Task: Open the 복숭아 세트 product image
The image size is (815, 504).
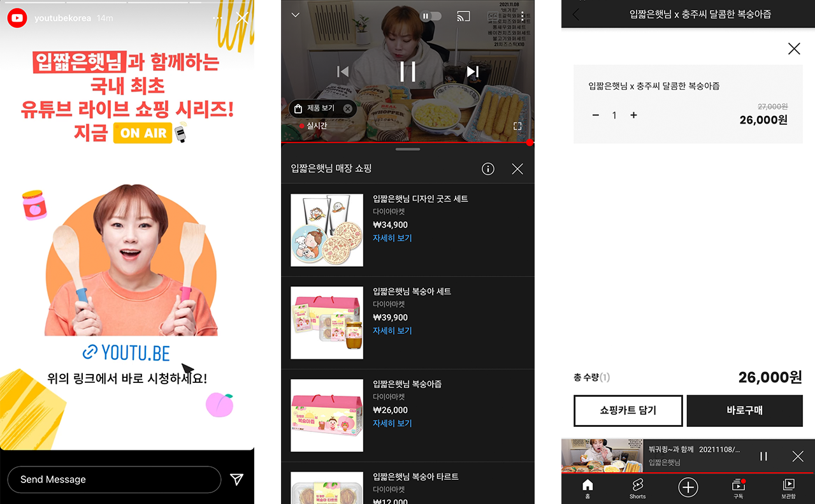Action: 327,322
